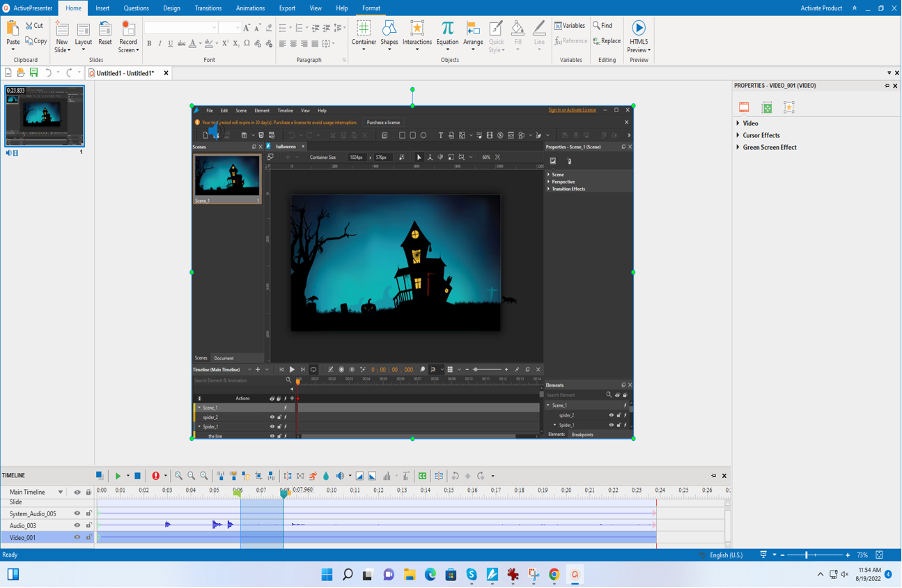Select slide 1 thumbnail in slides pane
This screenshot has height=588, width=902.
tap(45, 116)
